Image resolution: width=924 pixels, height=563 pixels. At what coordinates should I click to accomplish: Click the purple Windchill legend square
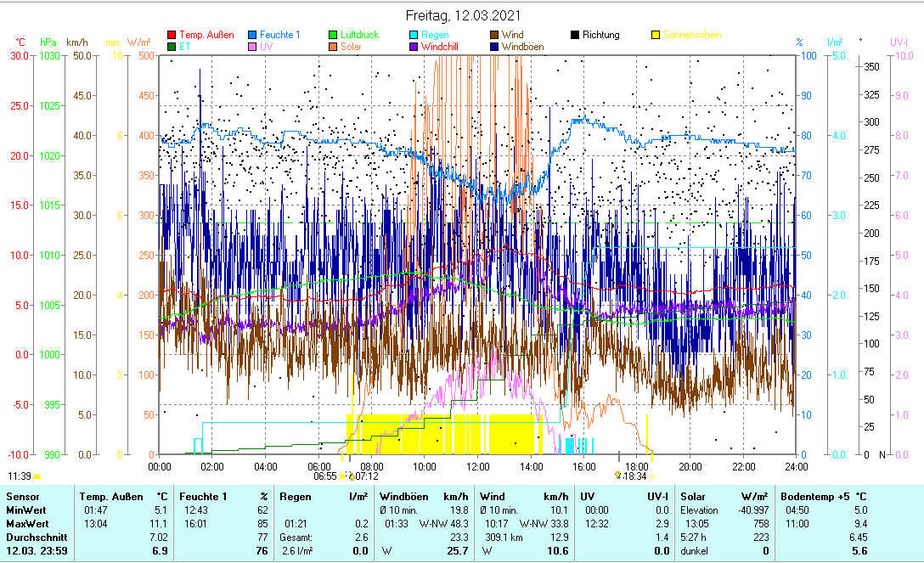[413, 47]
